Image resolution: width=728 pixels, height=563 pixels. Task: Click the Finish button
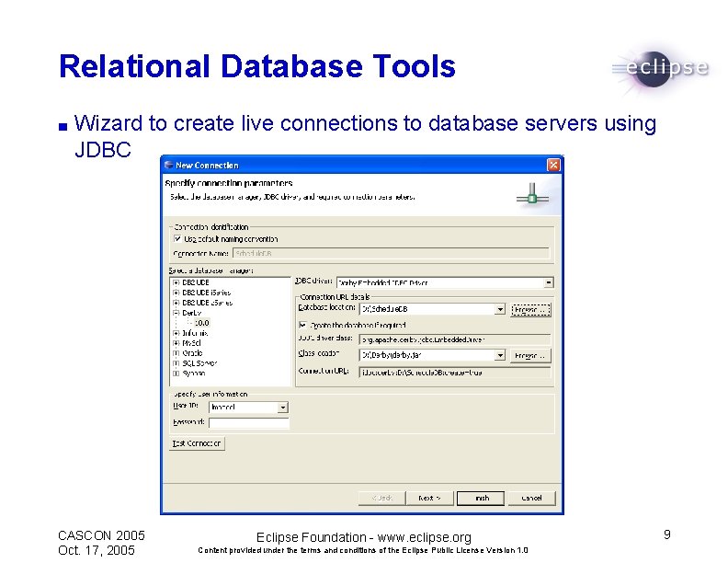click(x=481, y=498)
